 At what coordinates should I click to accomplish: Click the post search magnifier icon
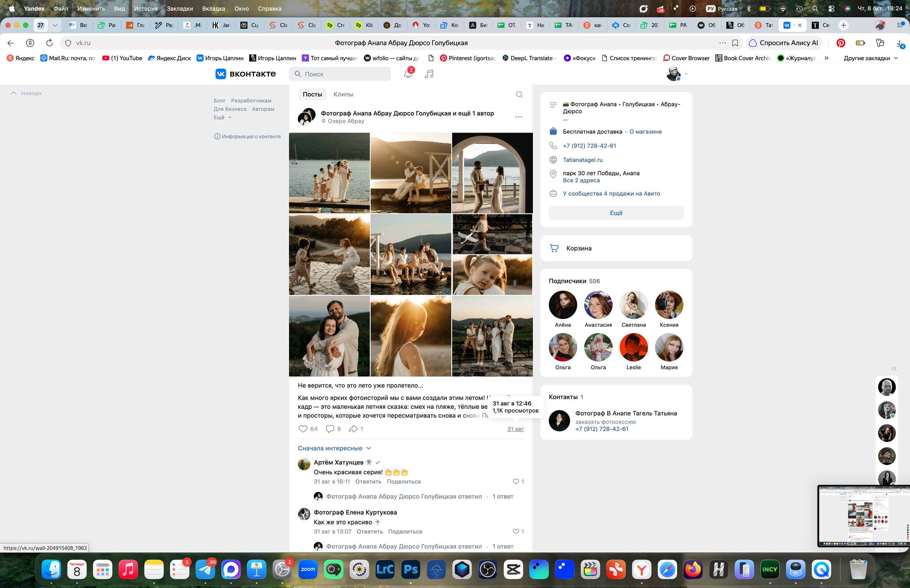519,94
